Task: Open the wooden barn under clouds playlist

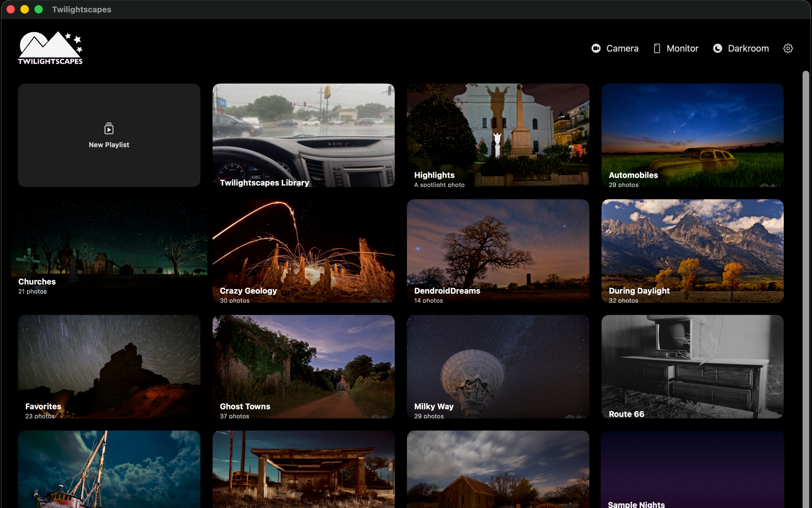Action: pyautogui.click(x=498, y=469)
